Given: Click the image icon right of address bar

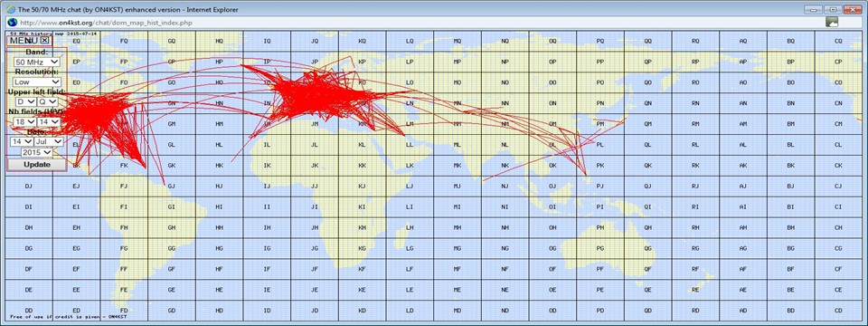Looking at the screenshot, I should [832, 22].
